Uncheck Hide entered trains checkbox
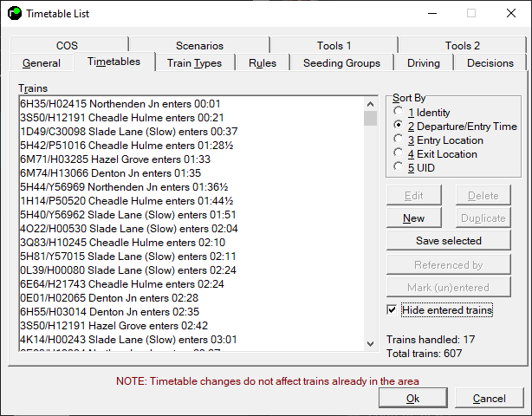 click(393, 310)
